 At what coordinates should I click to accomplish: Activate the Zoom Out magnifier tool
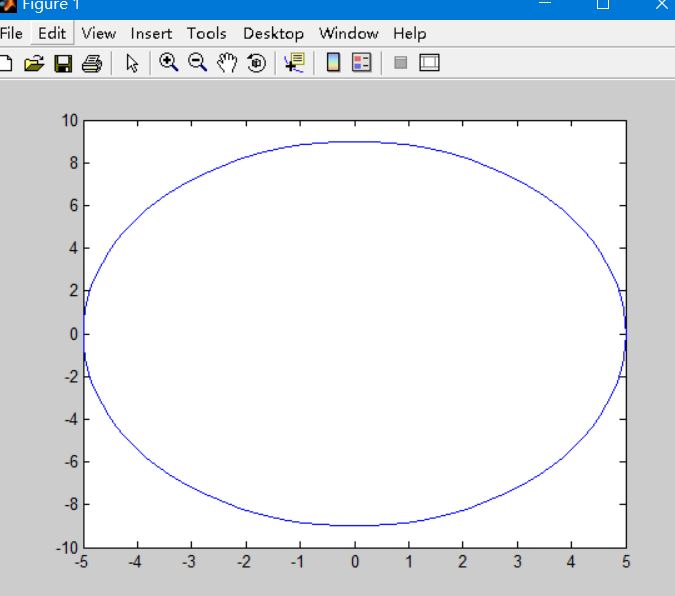(x=198, y=62)
